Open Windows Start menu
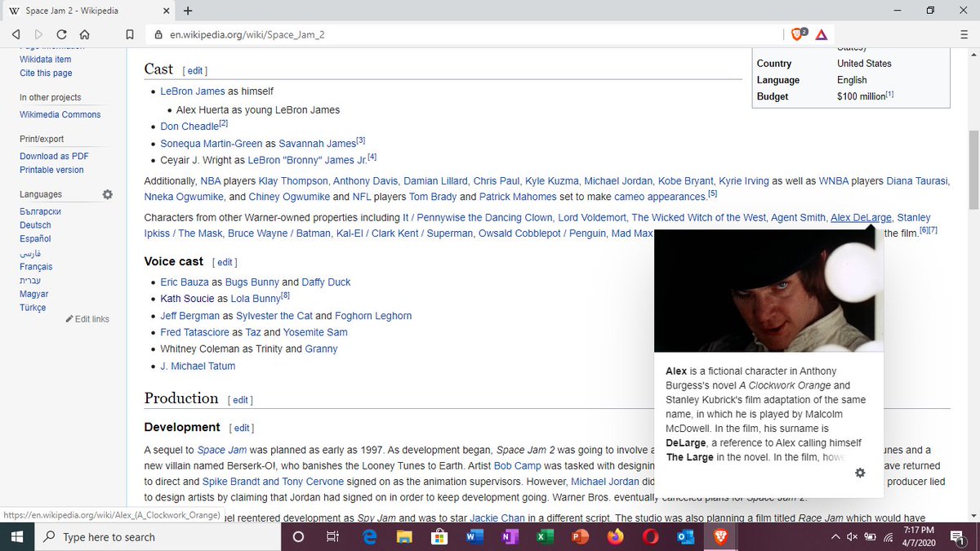The height and width of the screenshot is (551, 980). pyautogui.click(x=17, y=536)
